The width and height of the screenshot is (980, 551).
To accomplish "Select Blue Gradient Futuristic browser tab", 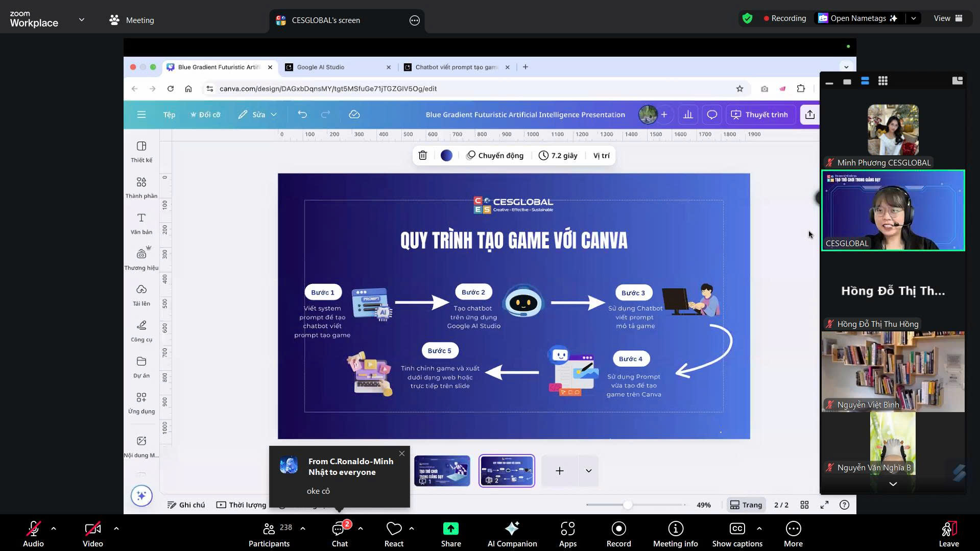I will click(x=220, y=67).
